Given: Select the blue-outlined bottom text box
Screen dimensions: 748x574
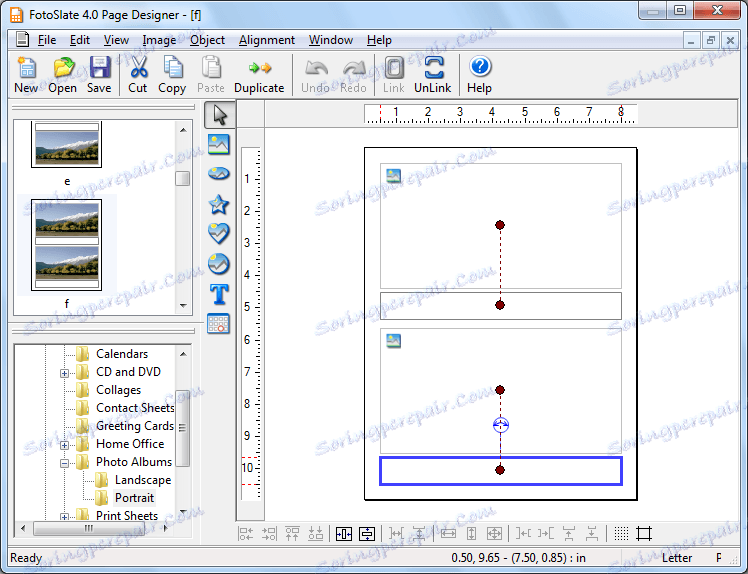Looking at the screenshot, I should tap(501, 471).
